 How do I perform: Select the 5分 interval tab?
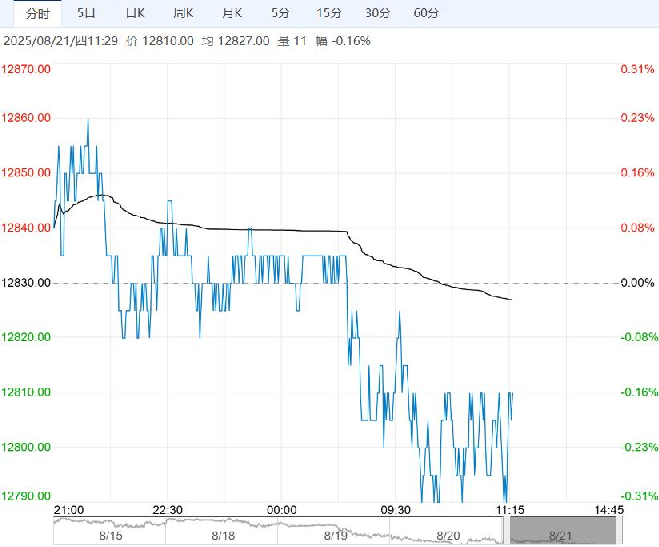coord(280,13)
